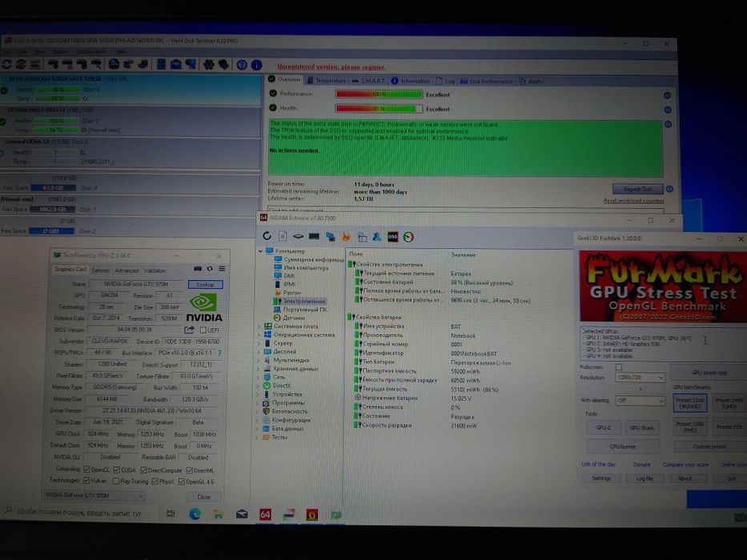Click the 87.9 GB free space bar
Screen dimensions: 747x560
[x=53, y=188]
